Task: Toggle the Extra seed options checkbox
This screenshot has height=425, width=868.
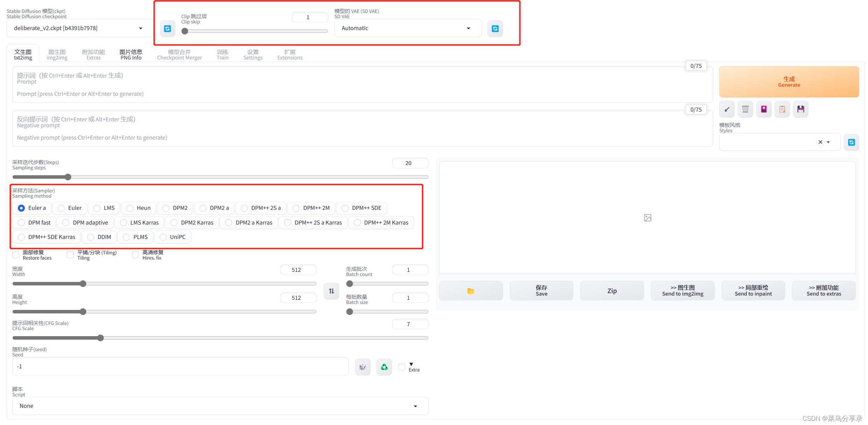Action: [402, 367]
